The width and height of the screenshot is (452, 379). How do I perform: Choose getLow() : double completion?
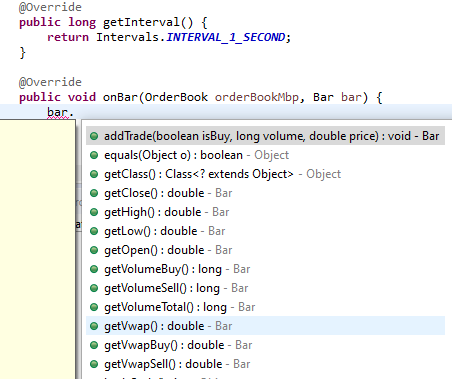(265, 231)
